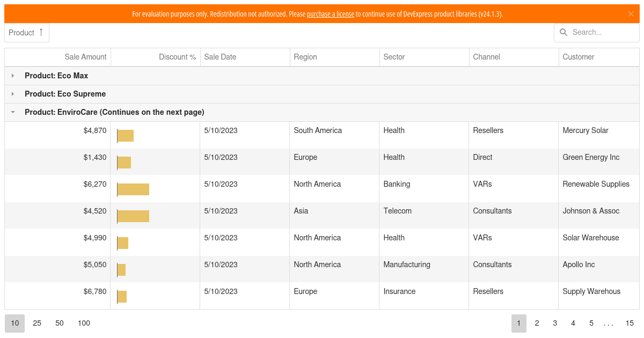Close the evaluation notice banner

631,14
